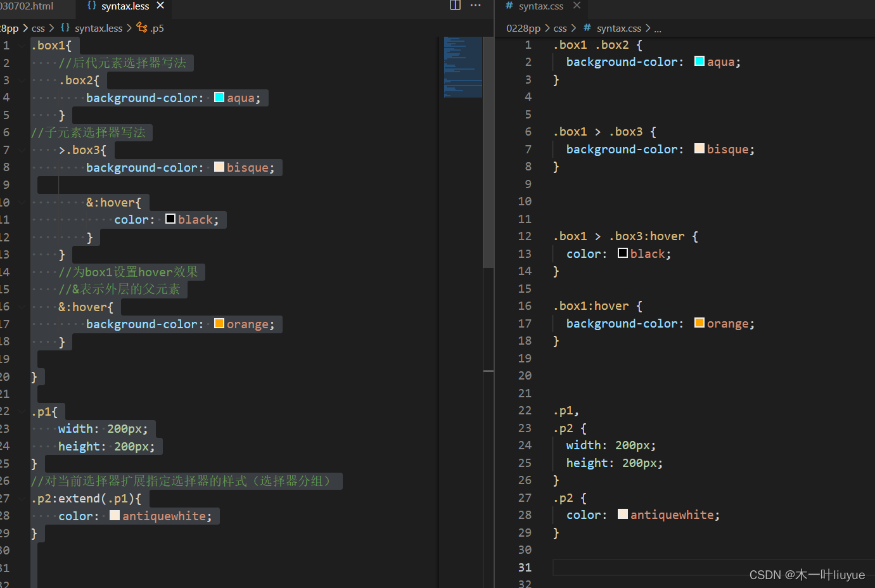Click the minimap of the syntax.less editor

463,67
